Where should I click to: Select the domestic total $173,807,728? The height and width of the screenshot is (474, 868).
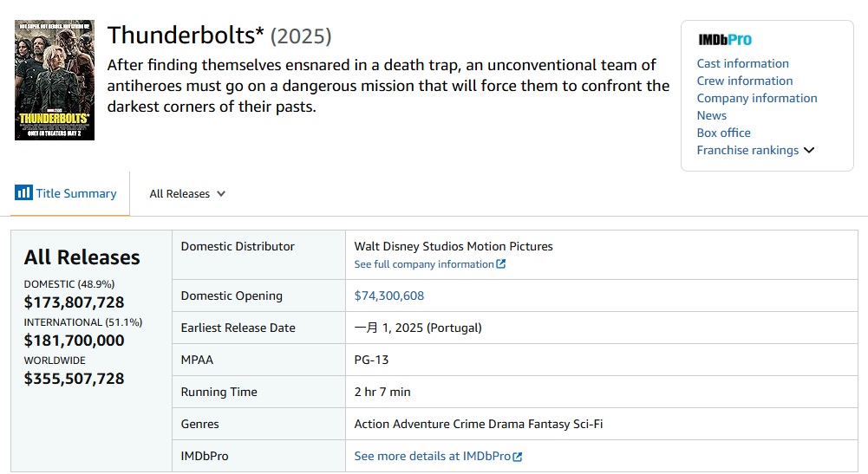coord(75,302)
